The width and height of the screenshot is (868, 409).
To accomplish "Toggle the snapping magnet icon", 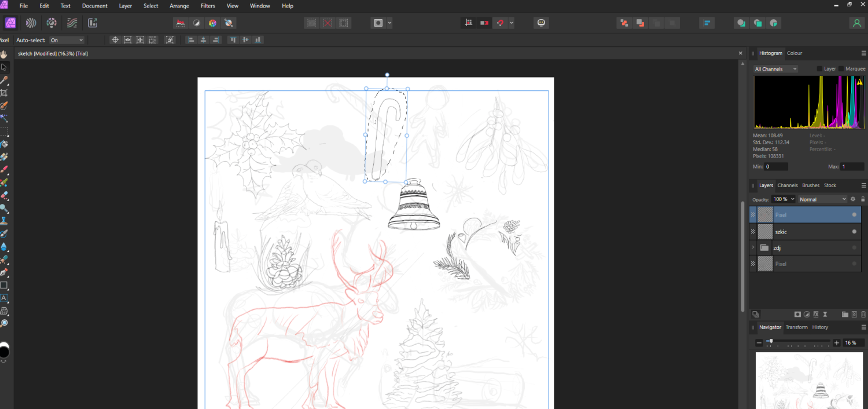I will 501,23.
